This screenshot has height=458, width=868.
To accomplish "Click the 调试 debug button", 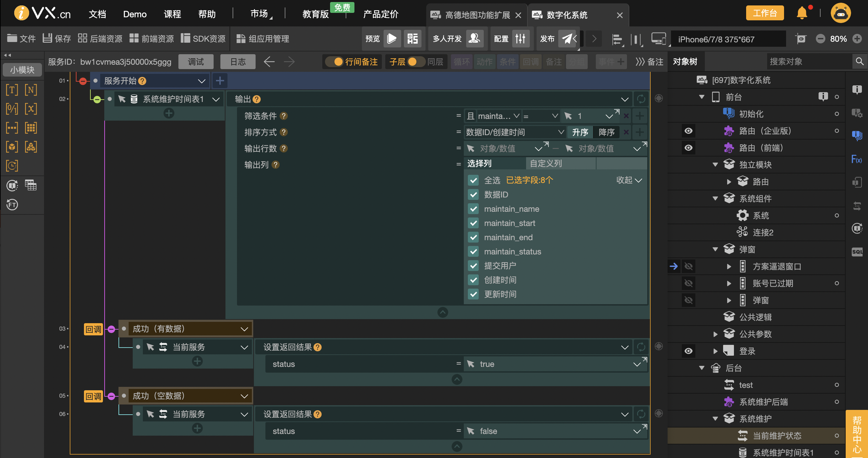I will [196, 62].
